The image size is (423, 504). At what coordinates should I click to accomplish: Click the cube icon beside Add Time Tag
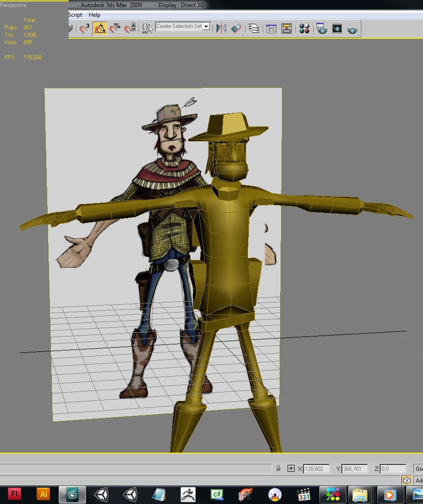[x=407, y=481]
